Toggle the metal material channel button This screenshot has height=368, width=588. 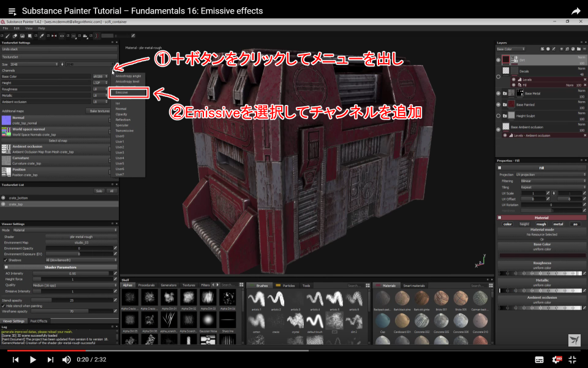tap(559, 224)
